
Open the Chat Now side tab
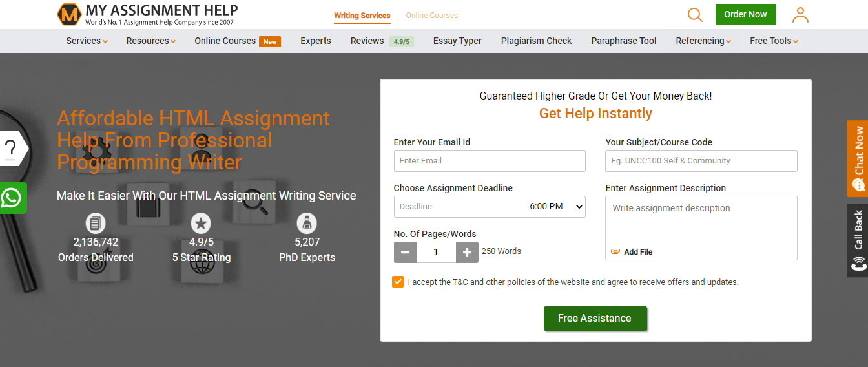tap(858, 158)
